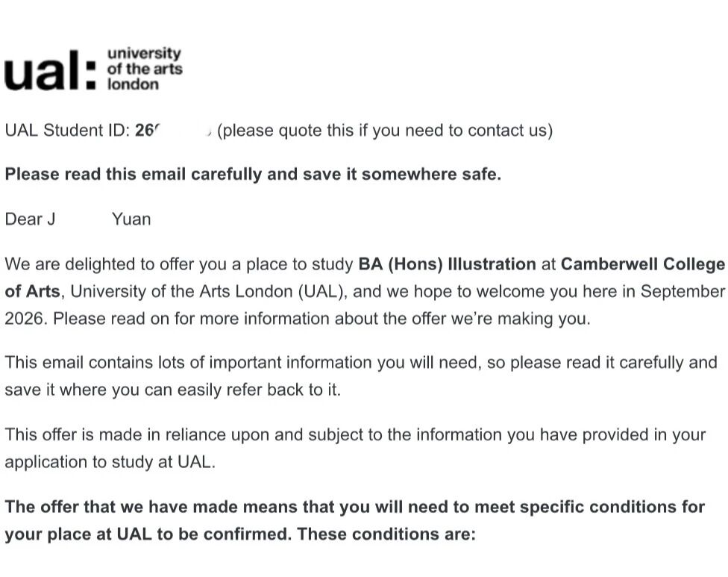Click the bold "Please read this email carefully" line
728x577 pixels.
coord(253,175)
